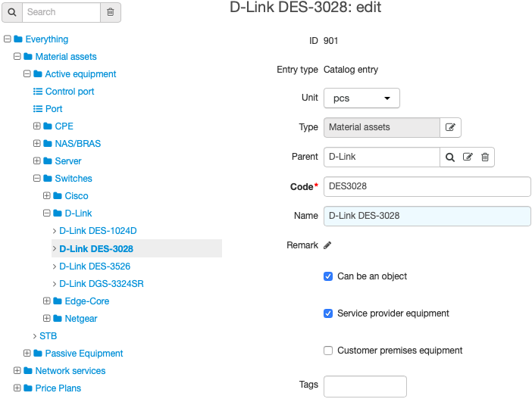
Task: Expand the CPE tree node
Action: tap(36, 126)
